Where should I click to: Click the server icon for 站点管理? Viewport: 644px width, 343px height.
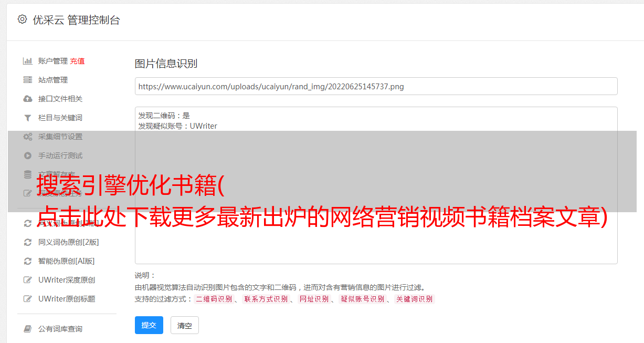pos(28,80)
